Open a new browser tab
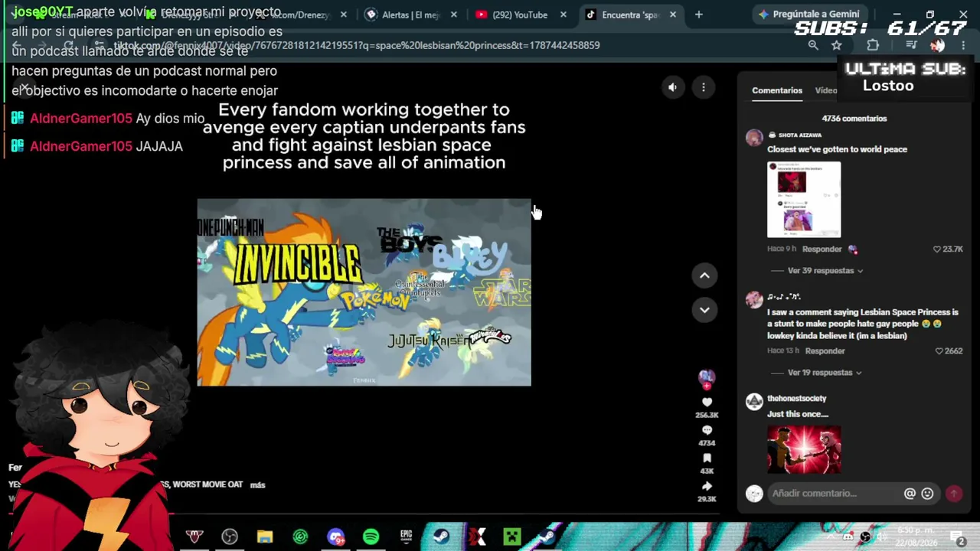Viewport: 980px width, 551px height. [x=698, y=15]
